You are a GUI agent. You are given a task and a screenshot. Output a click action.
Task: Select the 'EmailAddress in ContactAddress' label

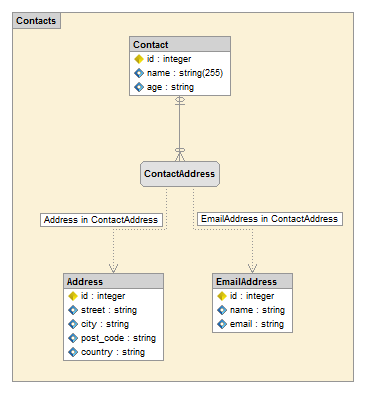(x=270, y=219)
